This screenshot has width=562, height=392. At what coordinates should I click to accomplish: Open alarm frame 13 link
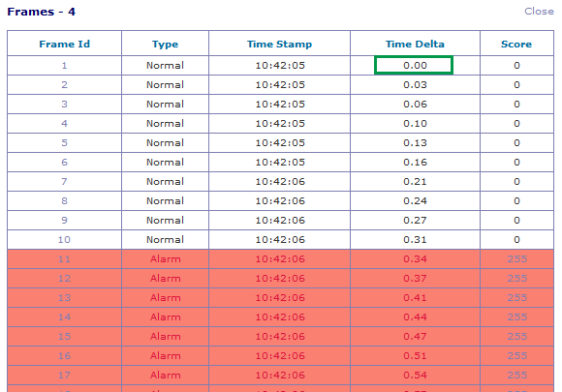(64, 297)
